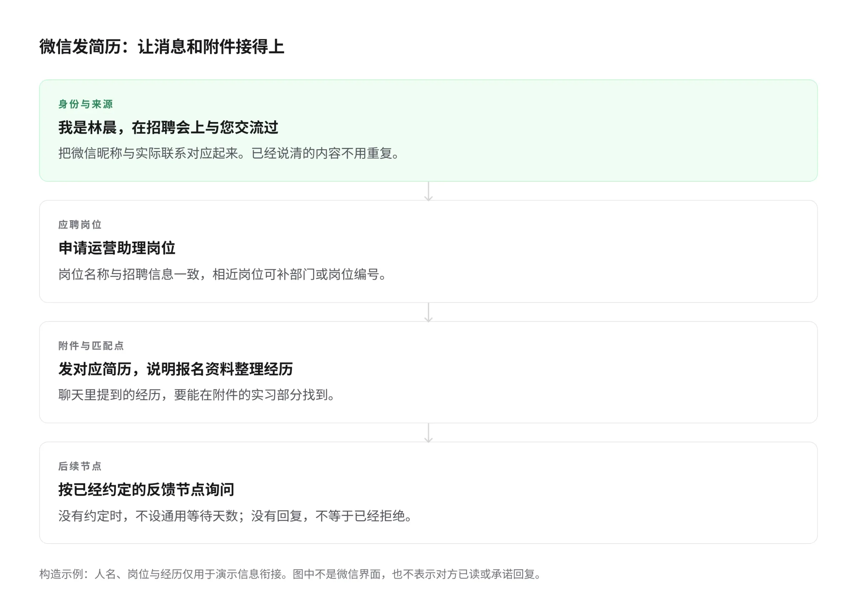
Task: Click the title 微信发简历：让消息和附件接得上
Action: 162,47
